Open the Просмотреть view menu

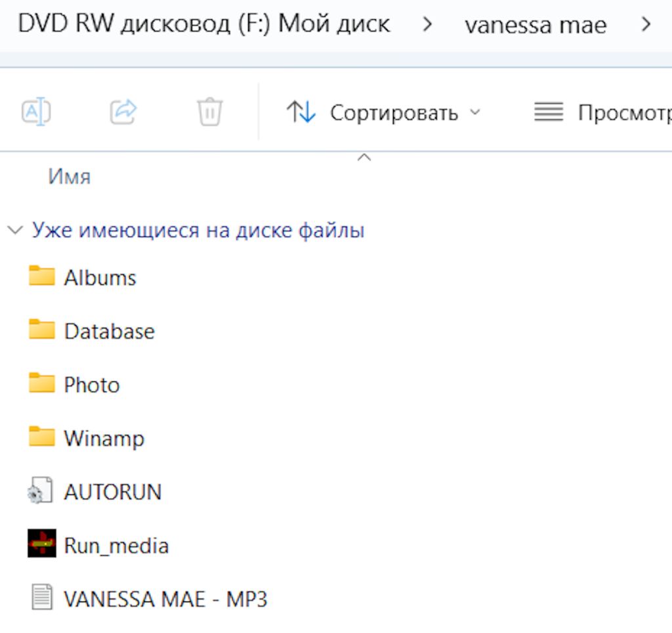coord(602,113)
